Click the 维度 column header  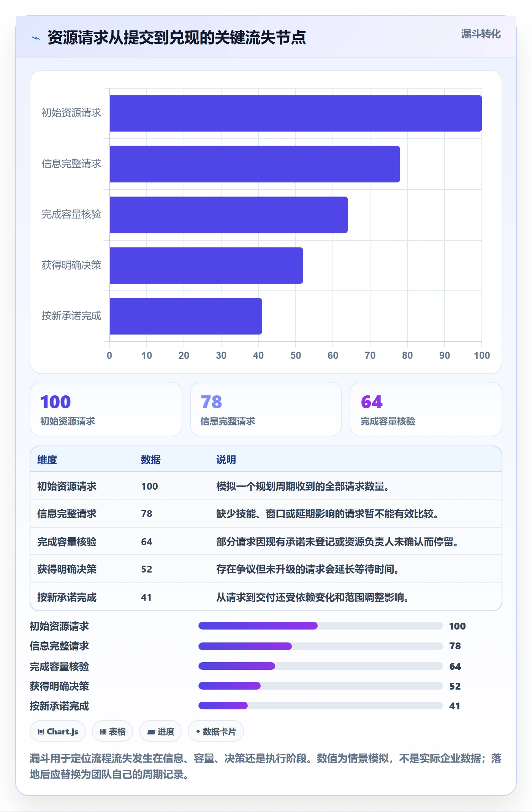(x=47, y=460)
